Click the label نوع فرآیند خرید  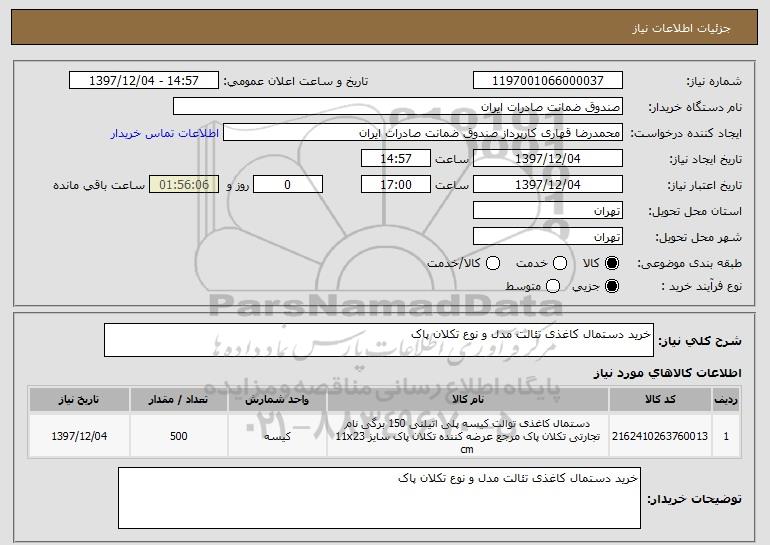click(x=701, y=286)
